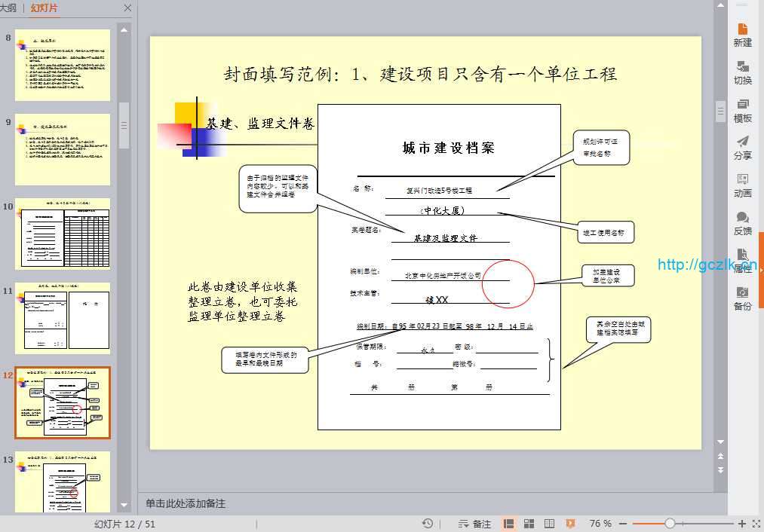
Task: Open the 切换 transition panel
Action: pyautogui.click(x=742, y=72)
